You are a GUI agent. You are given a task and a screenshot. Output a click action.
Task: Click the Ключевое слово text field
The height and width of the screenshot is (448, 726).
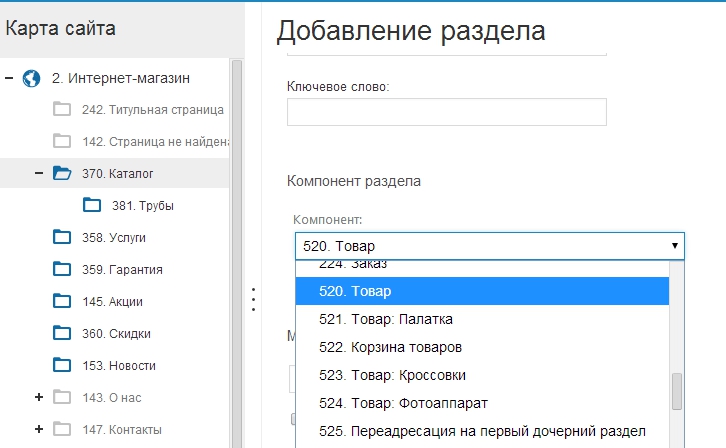click(x=446, y=112)
